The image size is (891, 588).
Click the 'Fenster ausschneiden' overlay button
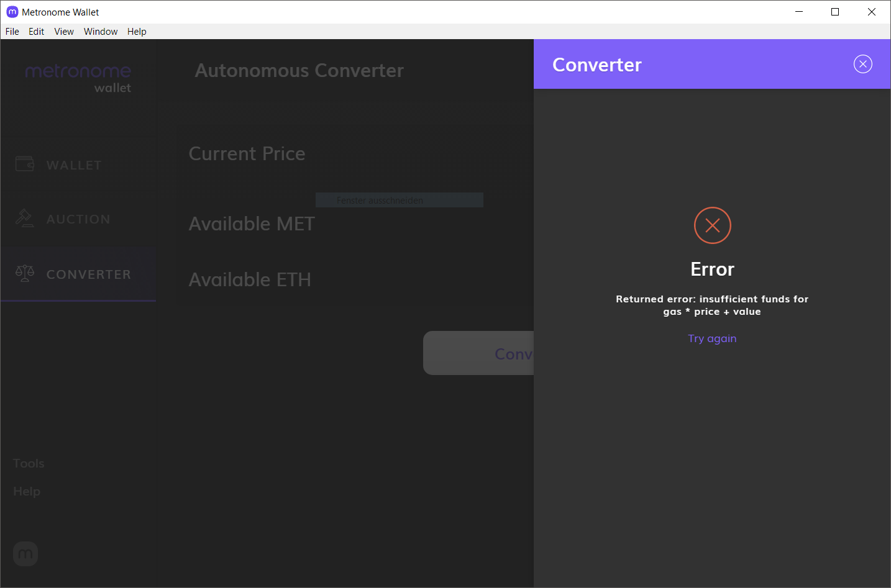click(x=399, y=199)
